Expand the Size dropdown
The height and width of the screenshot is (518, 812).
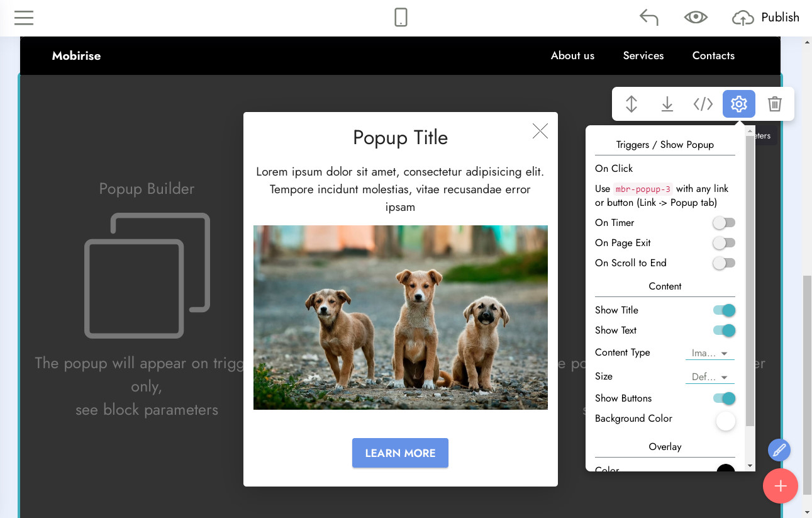point(709,377)
